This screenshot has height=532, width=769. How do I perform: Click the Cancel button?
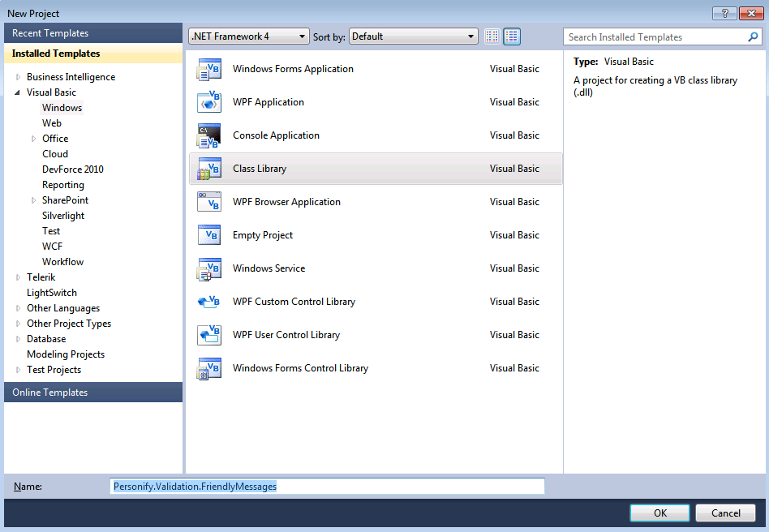[725, 513]
